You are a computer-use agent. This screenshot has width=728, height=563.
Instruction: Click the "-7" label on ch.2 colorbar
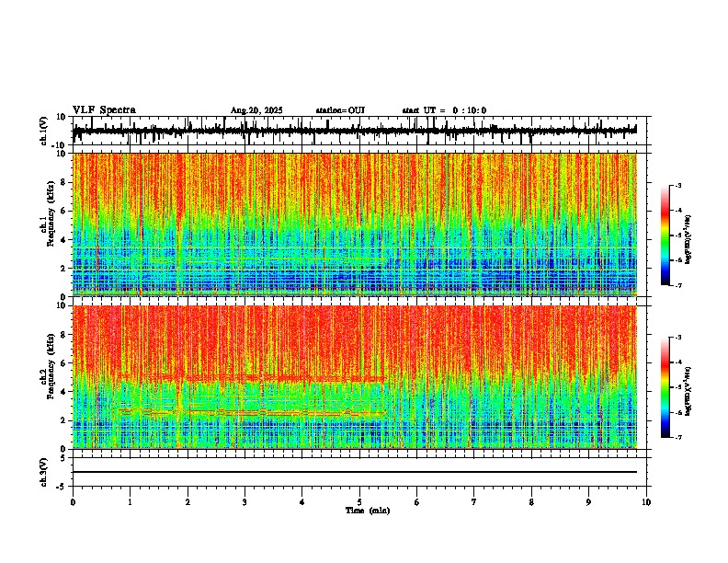(677, 437)
